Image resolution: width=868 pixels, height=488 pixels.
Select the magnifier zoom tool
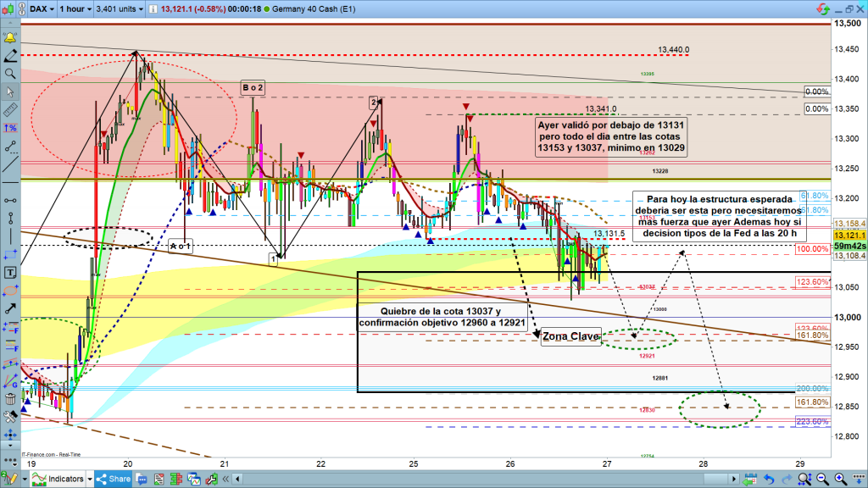pos(10,74)
